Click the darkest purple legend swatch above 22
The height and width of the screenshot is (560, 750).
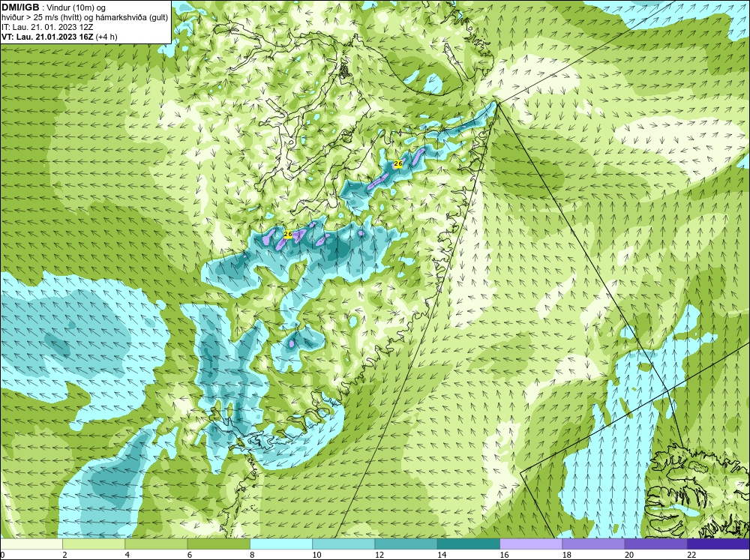click(718, 544)
